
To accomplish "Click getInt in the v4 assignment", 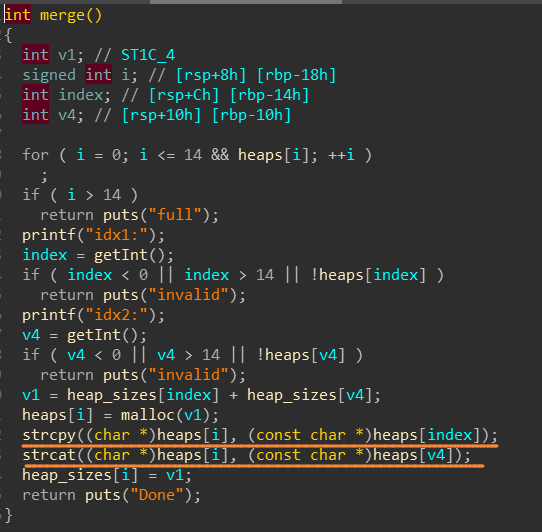I will 94,335.
